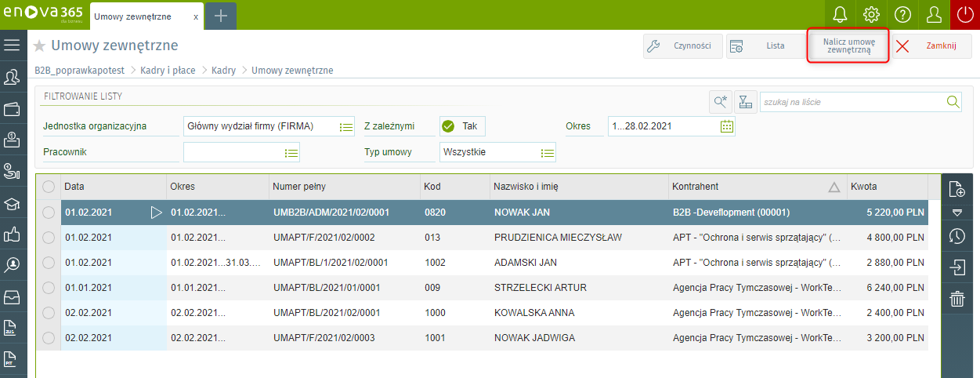Click Nalicz umowę zewnętrzną button
Screen dimensions: 980x378
[848, 45]
